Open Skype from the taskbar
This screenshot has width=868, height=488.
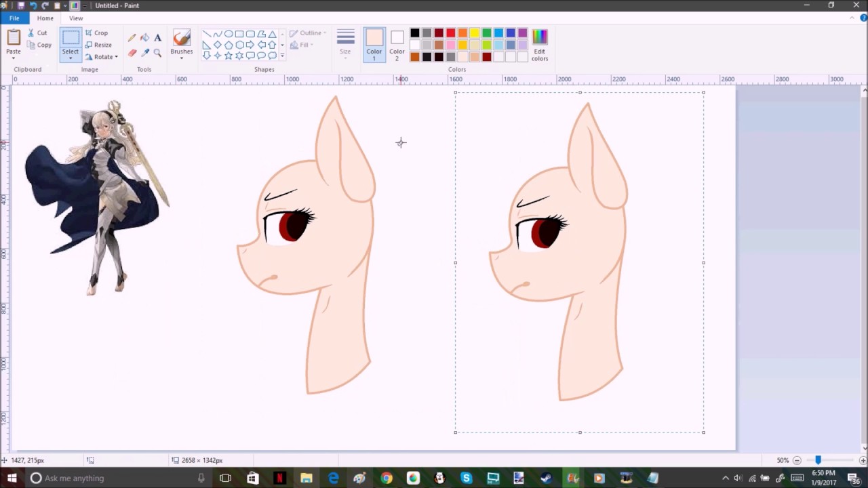[x=466, y=478]
